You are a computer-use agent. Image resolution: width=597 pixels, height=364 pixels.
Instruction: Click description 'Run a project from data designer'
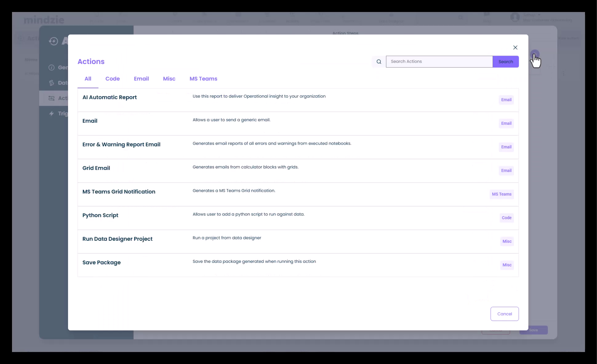point(227,238)
